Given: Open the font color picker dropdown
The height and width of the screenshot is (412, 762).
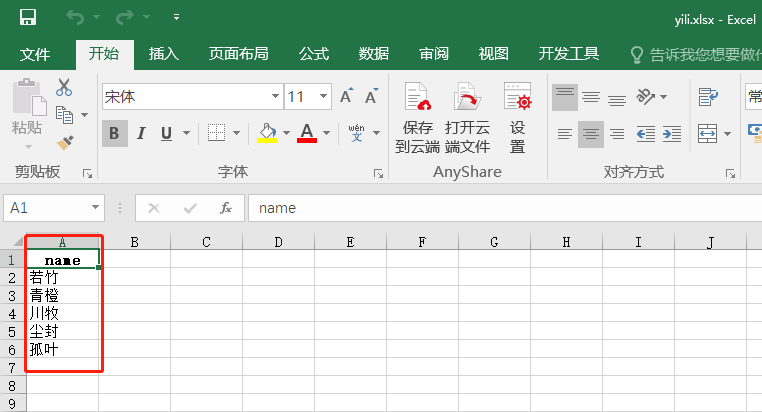Looking at the screenshot, I should point(327,133).
